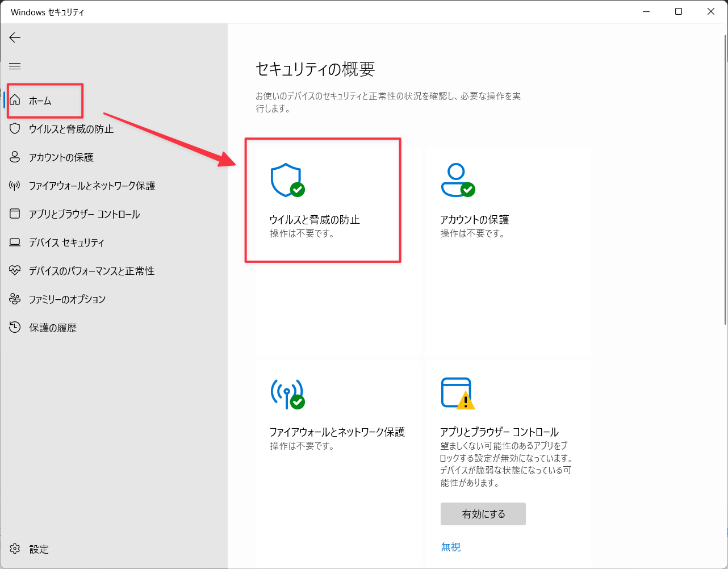Click the 無視 link
This screenshot has height=569, width=728.
point(451,547)
